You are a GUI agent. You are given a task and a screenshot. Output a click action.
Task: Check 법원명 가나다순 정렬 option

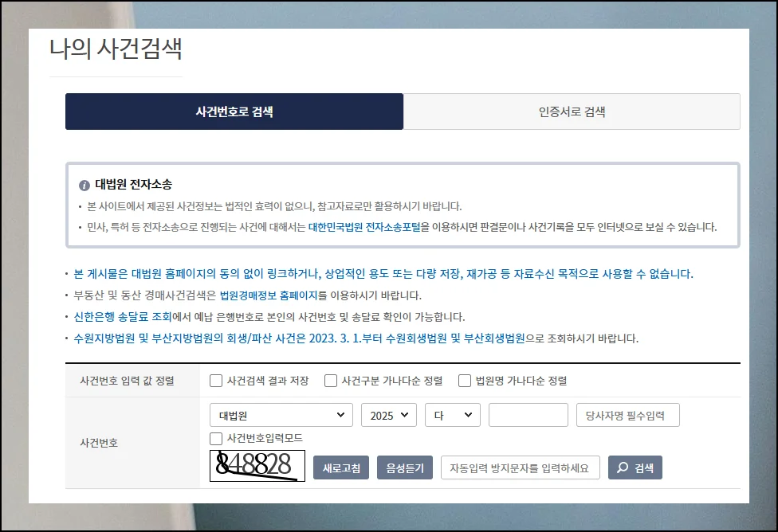[465, 381]
